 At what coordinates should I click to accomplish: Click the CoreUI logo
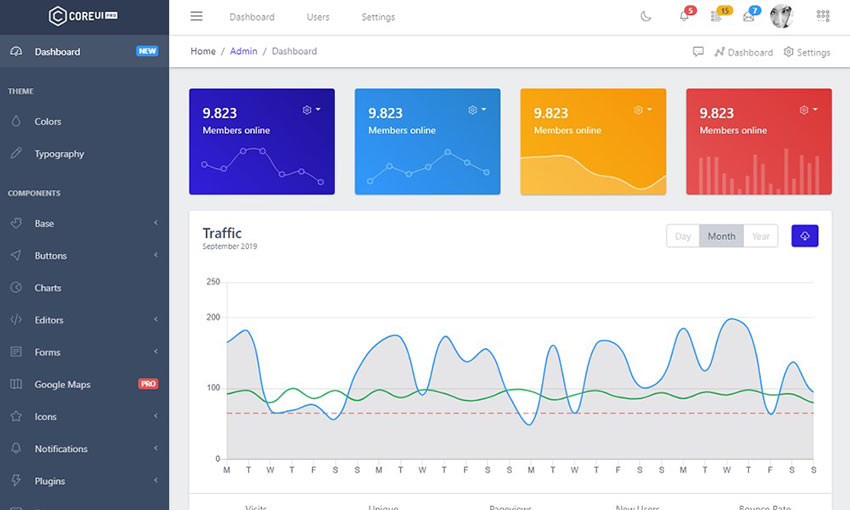pyautogui.click(x=83, y=16)
